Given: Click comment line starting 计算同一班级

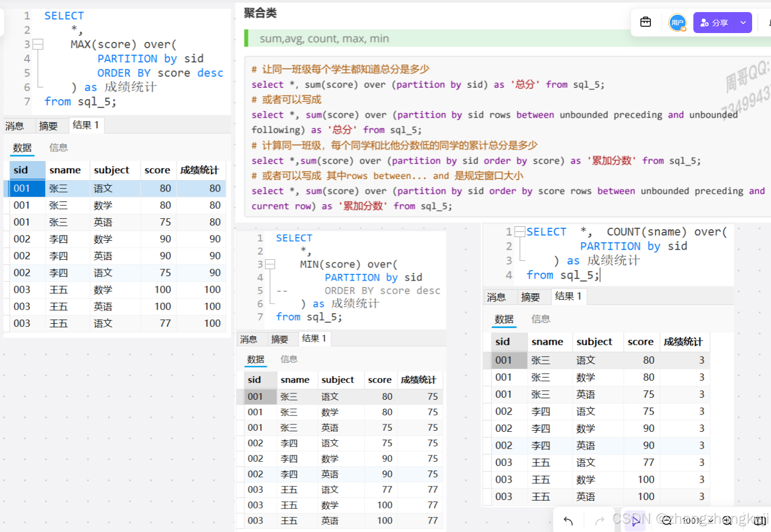Looking at the screenshot, I should (394, 145).
